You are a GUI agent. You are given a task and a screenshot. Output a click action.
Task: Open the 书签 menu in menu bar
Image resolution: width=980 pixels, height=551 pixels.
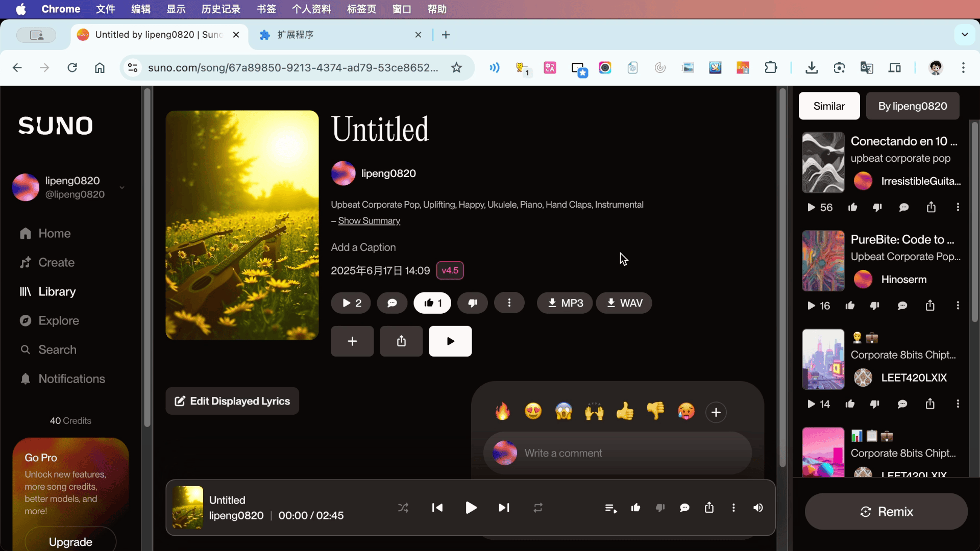[266, 9]
